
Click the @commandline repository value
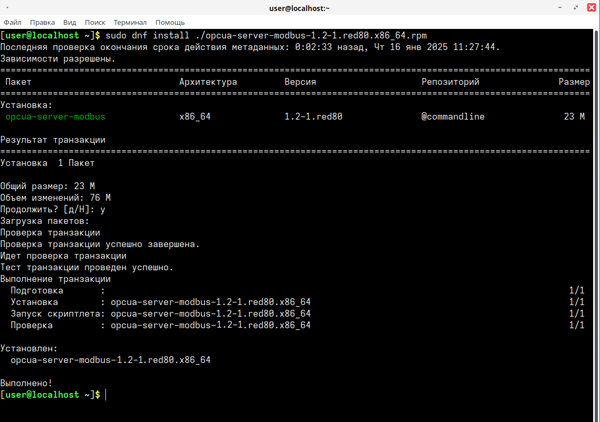tap(453, 117)
